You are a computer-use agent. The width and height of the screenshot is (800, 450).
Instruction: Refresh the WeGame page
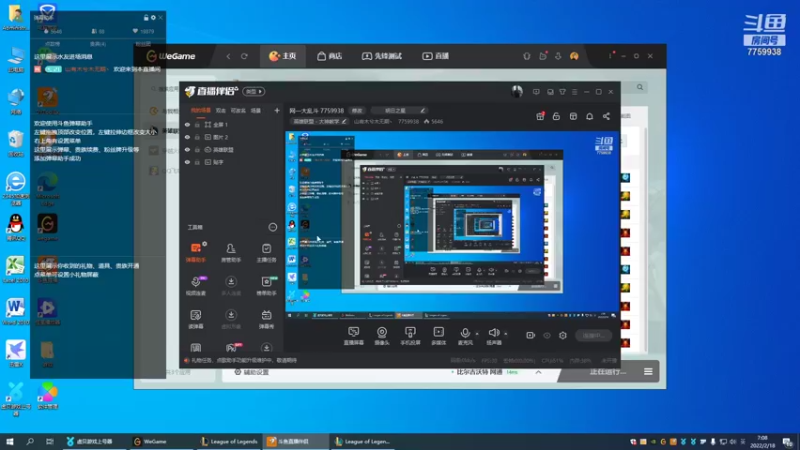pyautogui.click(x=244, y=56)
